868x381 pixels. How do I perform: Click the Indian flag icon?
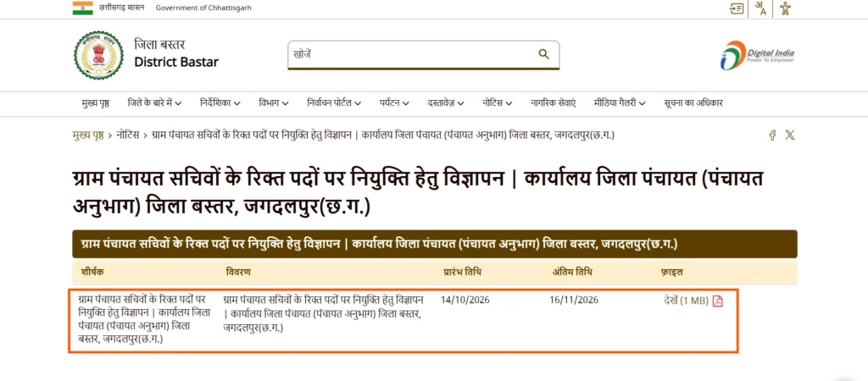coord(82,8)
